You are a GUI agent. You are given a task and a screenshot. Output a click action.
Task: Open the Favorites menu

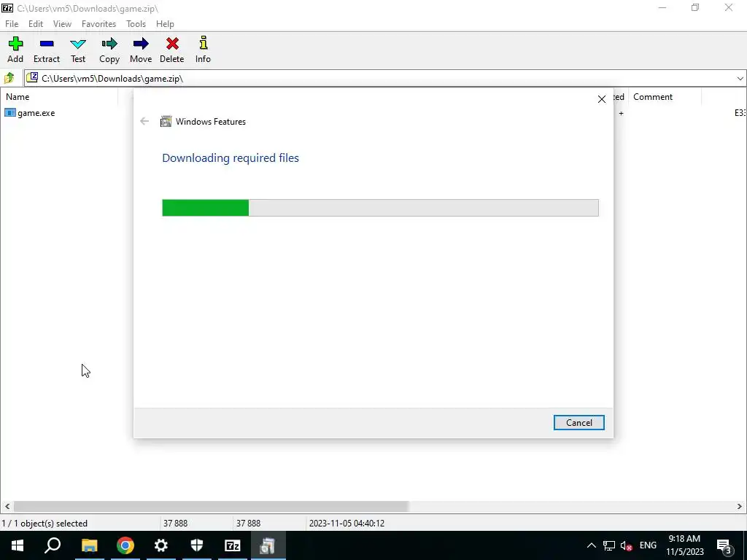[x=98, y=24]
